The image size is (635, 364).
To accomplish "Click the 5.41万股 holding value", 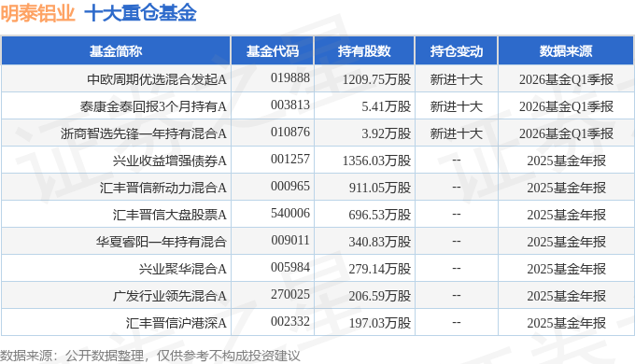I will coord(387,106).
